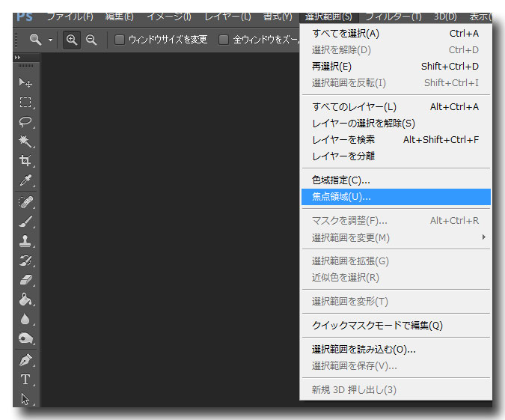This screenshot has height=420, width=505.
Task: Open the Zoom tool preset dropdown arrow
Action: [x=51, y=40]
